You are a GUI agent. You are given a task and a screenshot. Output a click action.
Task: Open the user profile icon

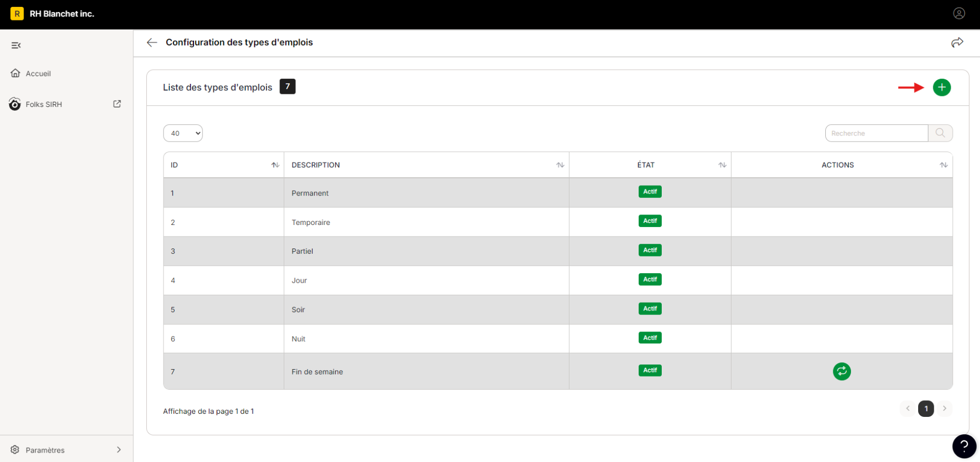click(x=959, y=14)
